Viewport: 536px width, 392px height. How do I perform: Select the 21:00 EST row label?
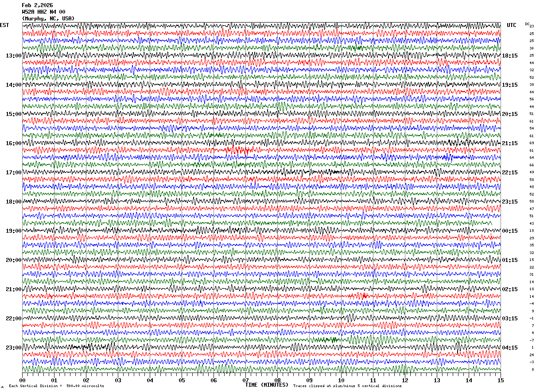pos(13,289)
